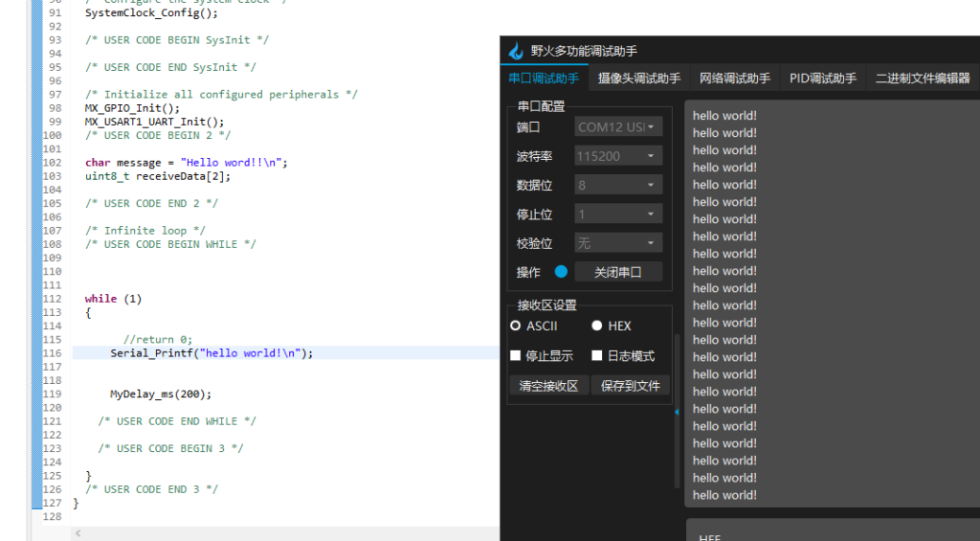Select the HEX receive mode

click(597, 327)
